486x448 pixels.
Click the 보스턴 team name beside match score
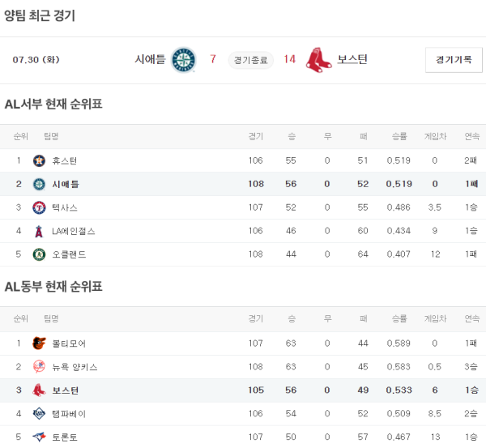tap(352, 59)
